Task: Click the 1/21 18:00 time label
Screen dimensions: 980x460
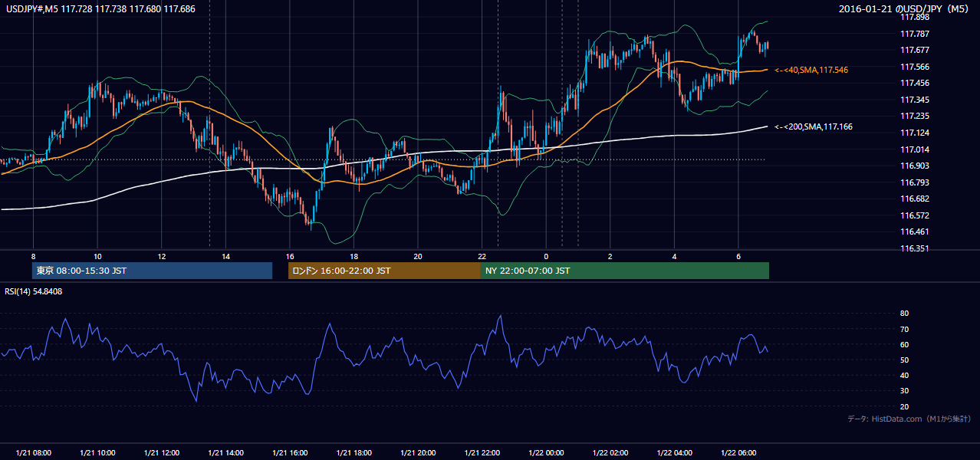Action: click(354, 452)
